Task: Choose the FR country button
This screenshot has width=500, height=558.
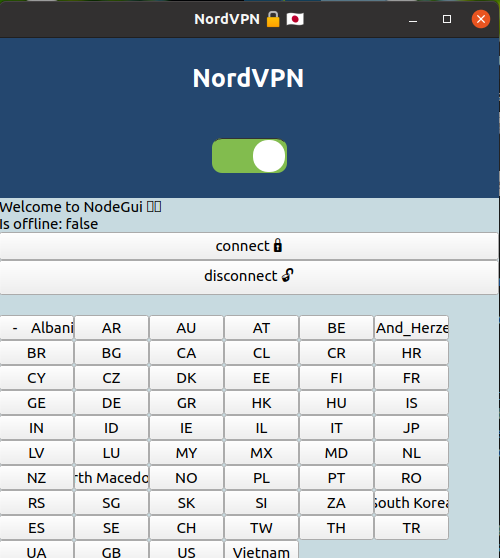Action: pos(411,378)
